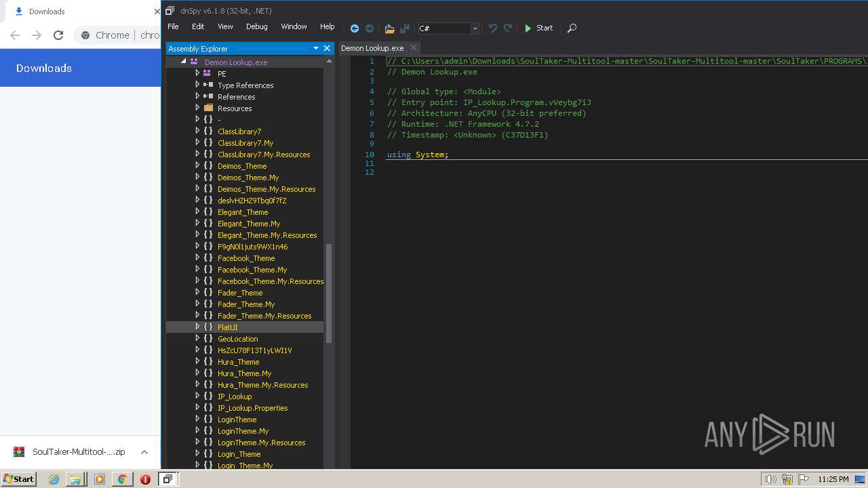The image size is (868, 488).
Task: Open the C# language dropdown
Action: click(475, 28)
